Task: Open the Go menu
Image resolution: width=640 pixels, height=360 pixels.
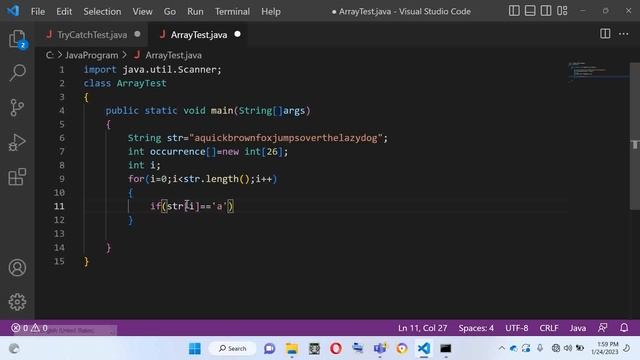Action: [170, 11]
